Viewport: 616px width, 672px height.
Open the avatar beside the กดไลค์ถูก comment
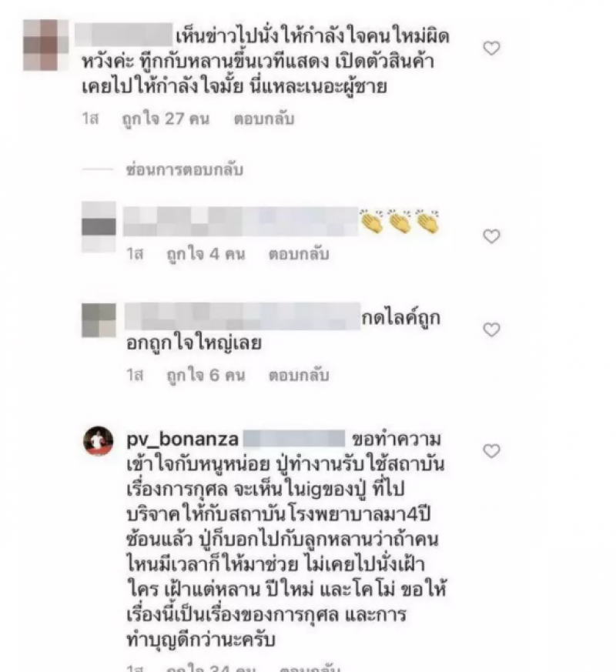(x=99, y=319)
